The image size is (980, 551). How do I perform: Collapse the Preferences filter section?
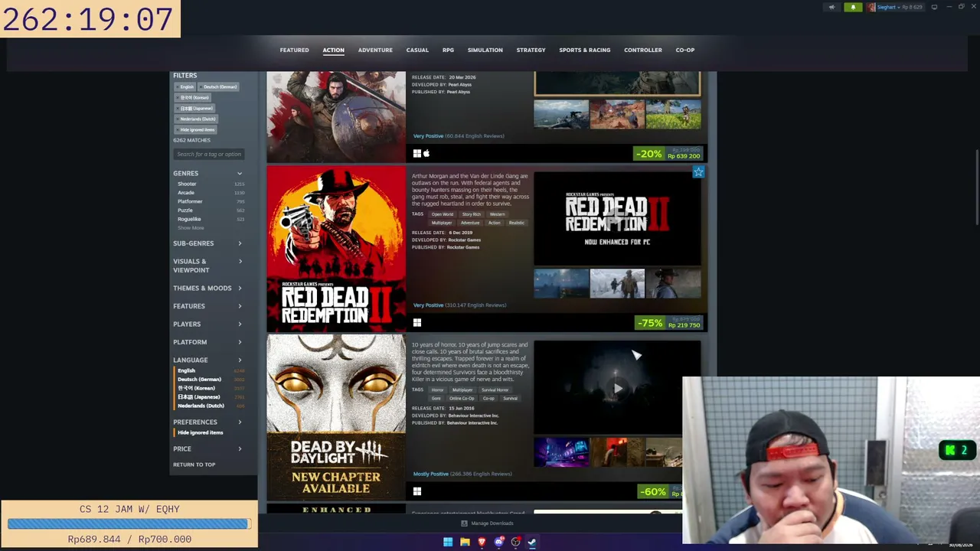point(207,422)
